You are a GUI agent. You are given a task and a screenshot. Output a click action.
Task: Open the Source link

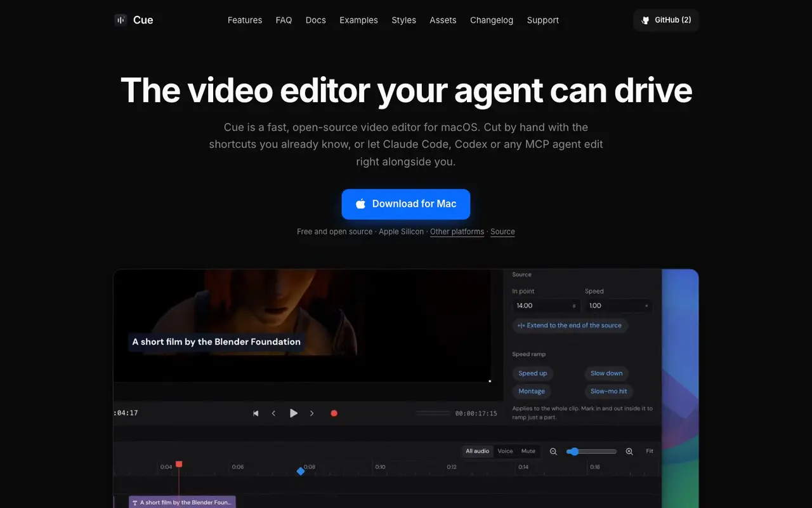point(502,232)
